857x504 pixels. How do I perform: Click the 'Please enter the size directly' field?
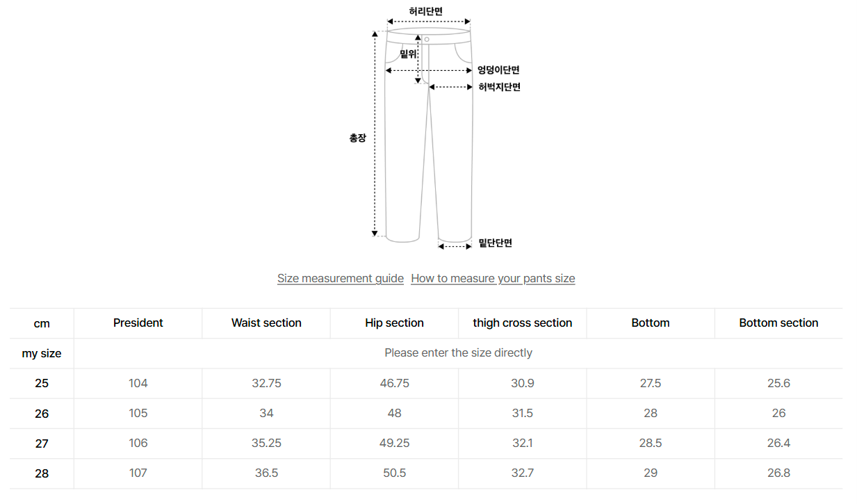458,353
